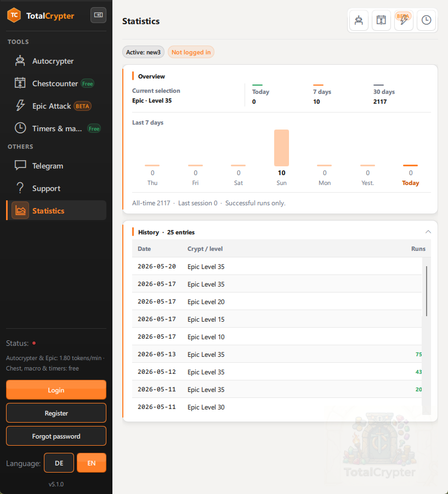Image resolution: width=448 pixels, height=494 pixels.
Task: Open the Epic Attack menu item
Action: coord(56,106)
